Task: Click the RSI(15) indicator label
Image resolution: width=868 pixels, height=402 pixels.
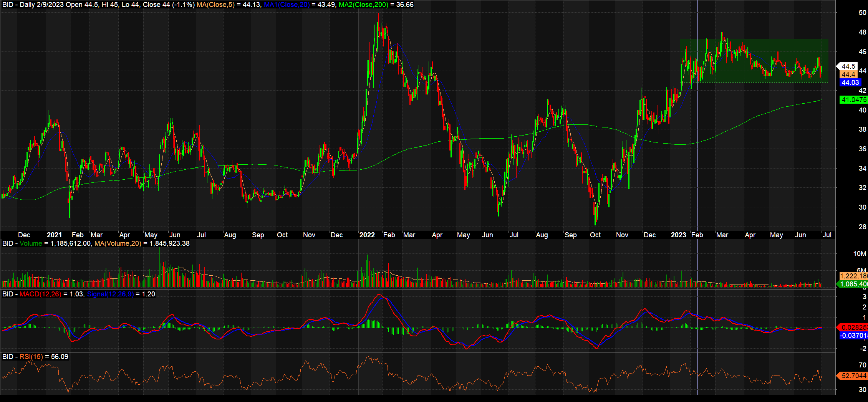Action: 31,357
